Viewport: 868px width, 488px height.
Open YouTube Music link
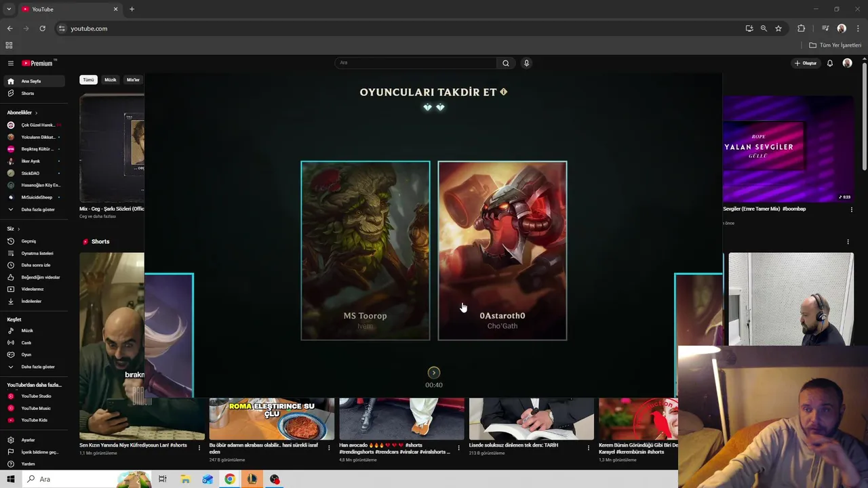pyautogui.click(x=35, y=408)
